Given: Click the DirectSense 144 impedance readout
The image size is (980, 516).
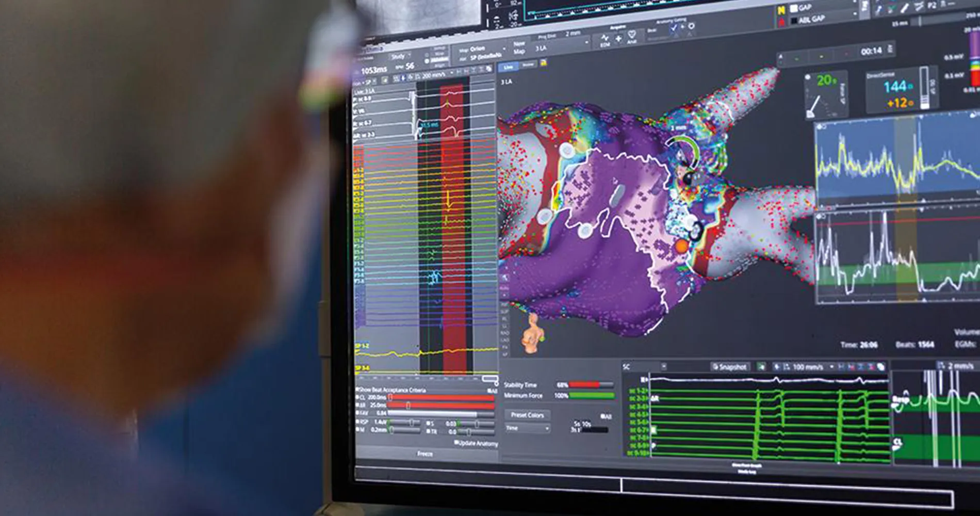Looking at the screenshot, I should tap(899, 86).
